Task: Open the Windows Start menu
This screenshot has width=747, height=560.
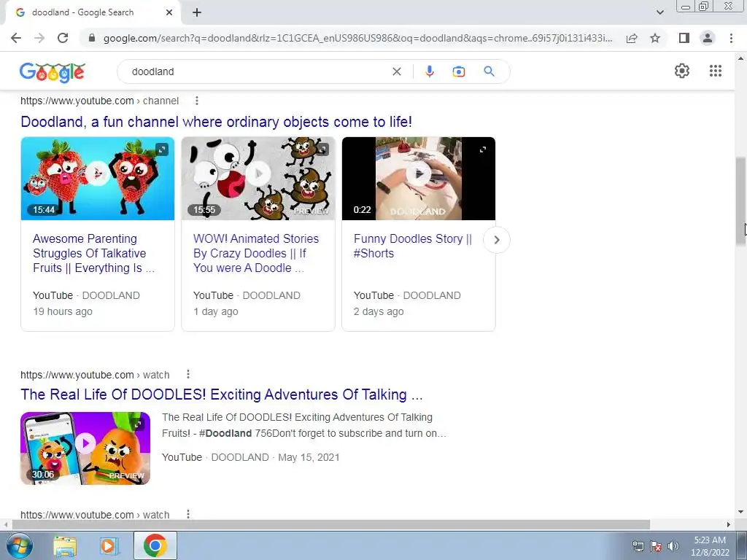Action: 20,545
